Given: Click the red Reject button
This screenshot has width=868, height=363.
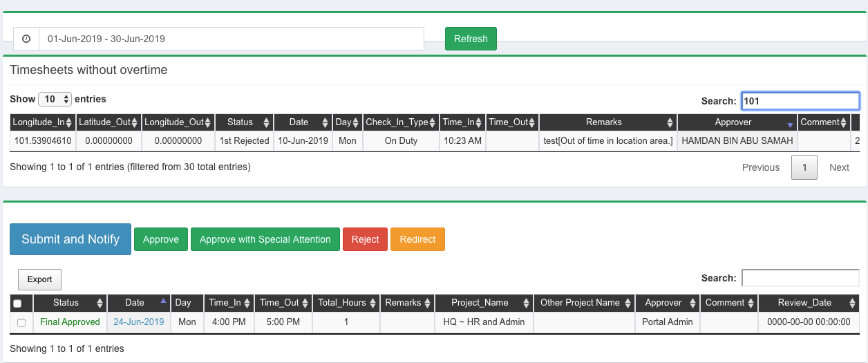Looking at the screenshot, I should (365, 239).
